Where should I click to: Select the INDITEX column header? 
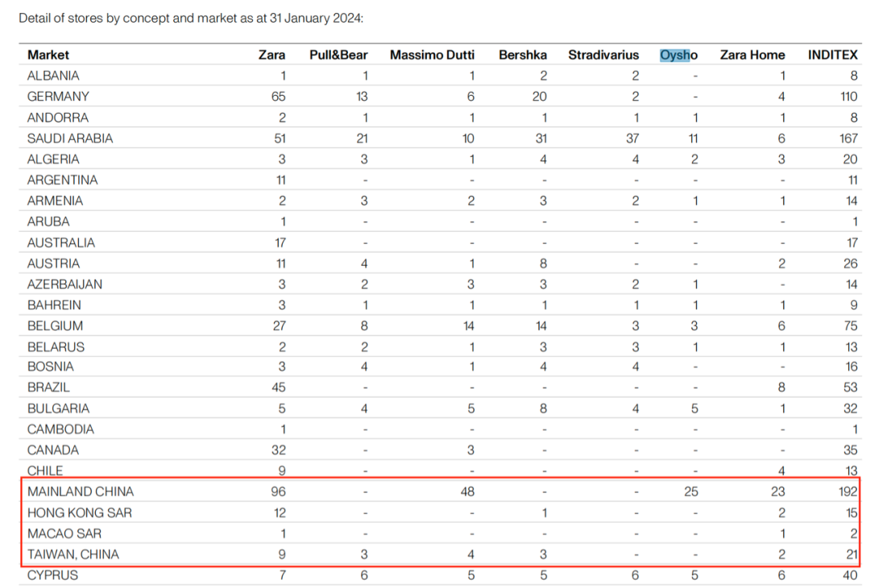coord(832,55)
